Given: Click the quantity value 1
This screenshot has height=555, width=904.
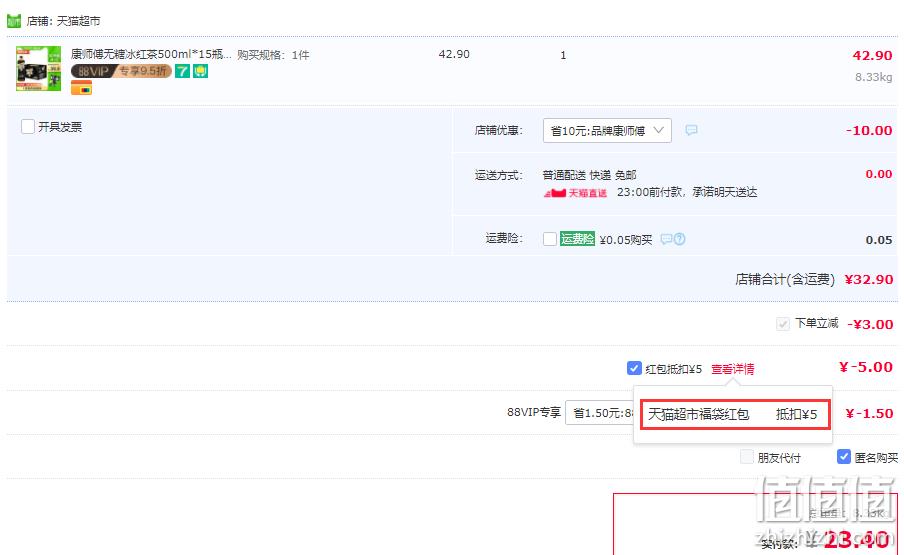Looking at the screenshot, I should [563, 55].
